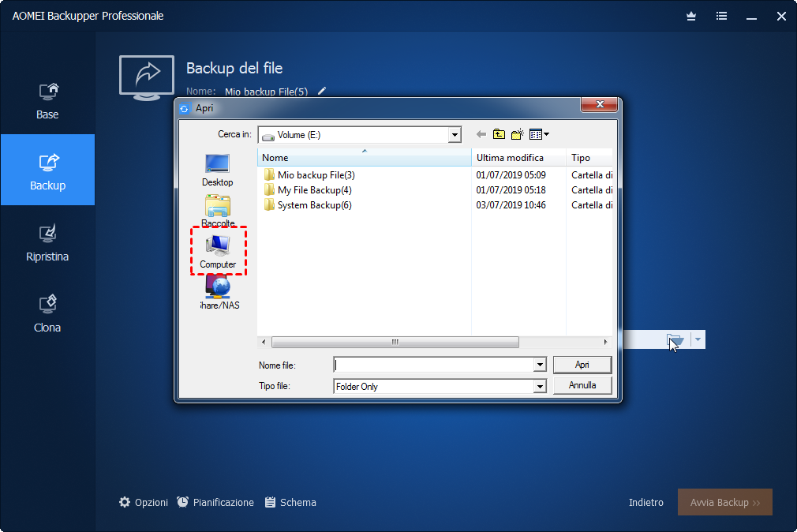Select the System Backup(6) folder
Screen dimensions: 797x532
pos(308,205)
